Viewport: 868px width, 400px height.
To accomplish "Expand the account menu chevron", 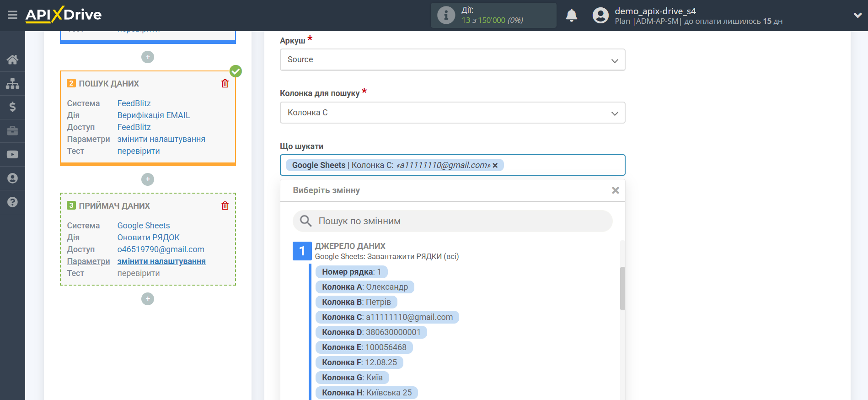I will coord(857,15).
